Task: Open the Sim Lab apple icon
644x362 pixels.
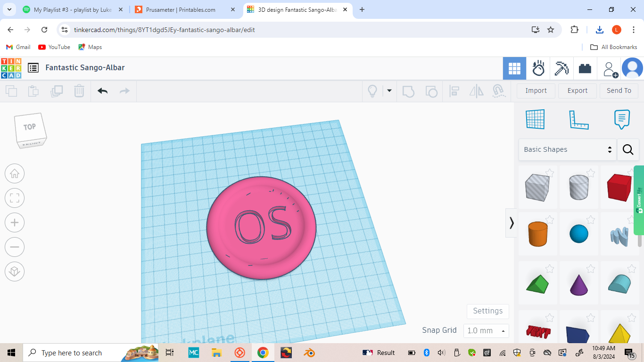Action: (x=538, y=68)
